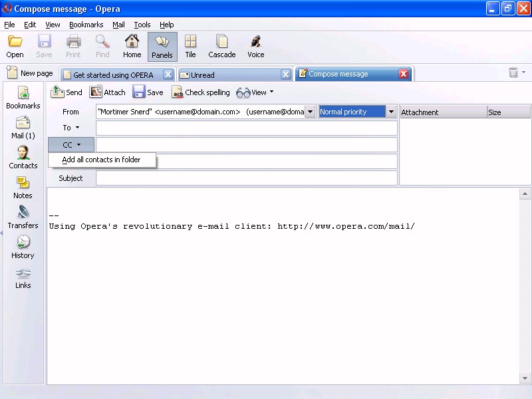Click into the CC address field
Screen dimensions: 532x399
tap(247, 145)
